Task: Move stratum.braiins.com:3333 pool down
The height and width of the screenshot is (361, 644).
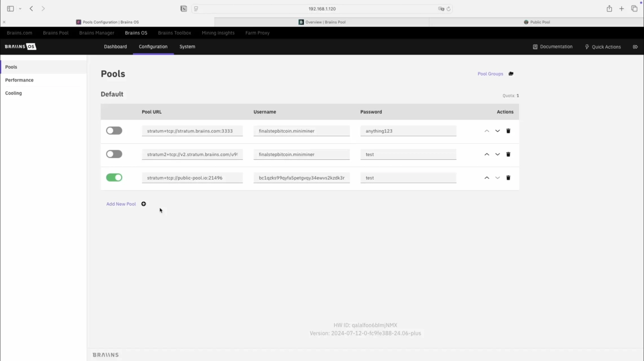Action: coord(498,131)
